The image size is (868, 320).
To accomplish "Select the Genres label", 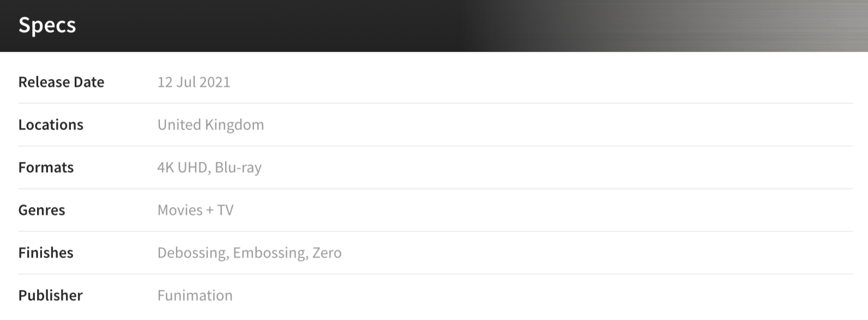I will [41, 210].
